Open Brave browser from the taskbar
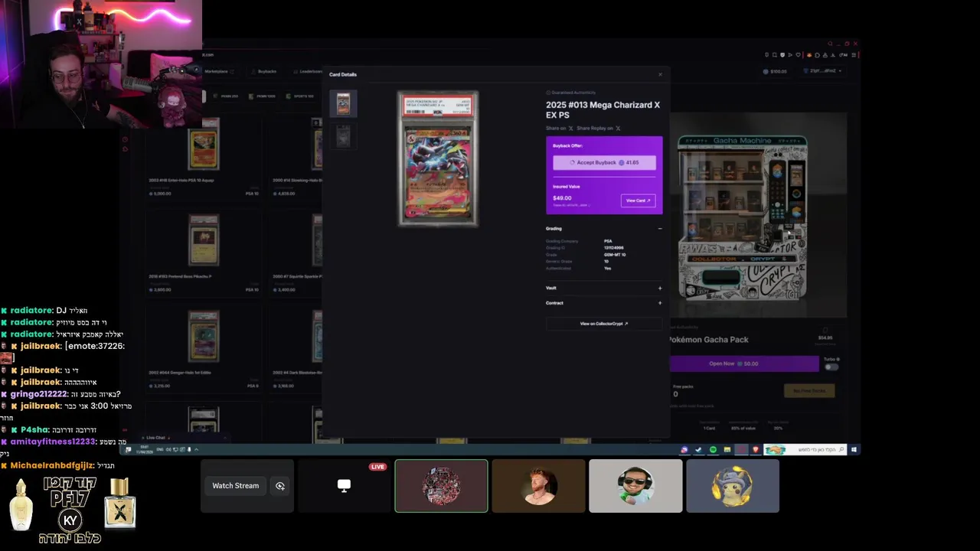Image resolution: width=980 pixels, height=551 pixels. [755, 450]
